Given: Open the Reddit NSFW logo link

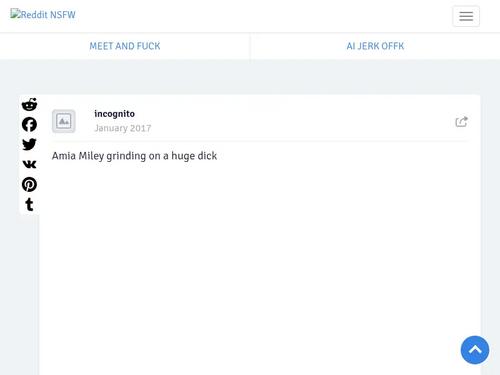Looking at the screenshot, I should (x=43, y=14).
